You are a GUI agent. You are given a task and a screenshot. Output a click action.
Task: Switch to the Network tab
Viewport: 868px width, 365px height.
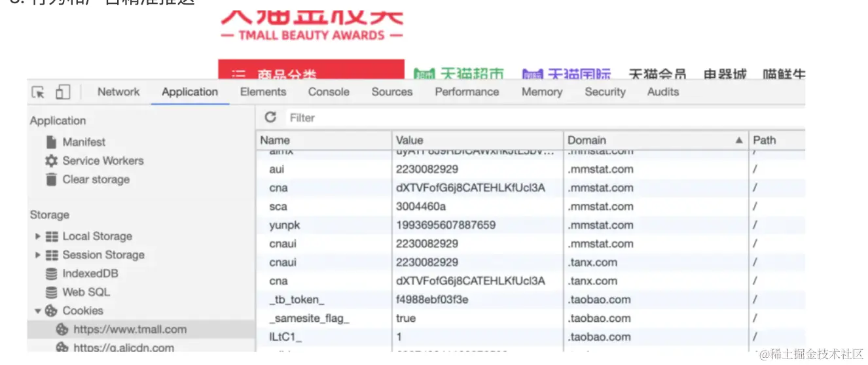click(118, 92)
